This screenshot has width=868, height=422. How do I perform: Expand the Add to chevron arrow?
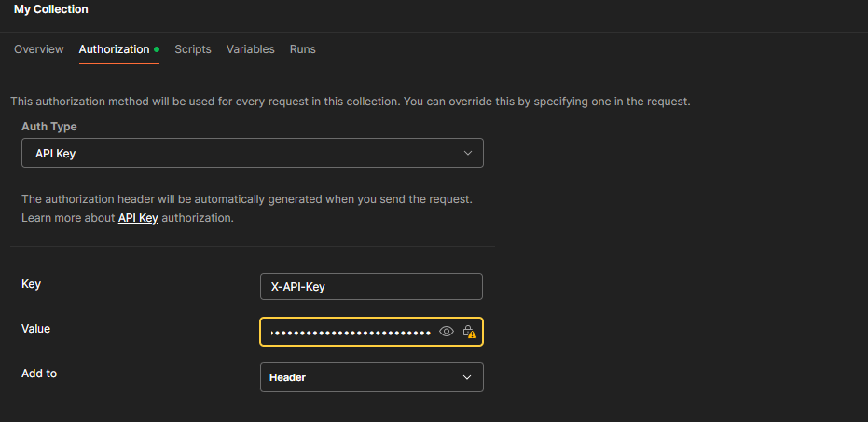[468, 377]
